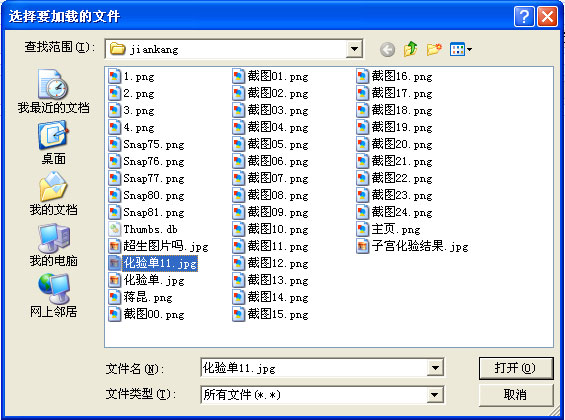This screenshot has width=565, height=420.
Task: Expand the 文件类型 dropdown arrow
Action: coord(435,395)
